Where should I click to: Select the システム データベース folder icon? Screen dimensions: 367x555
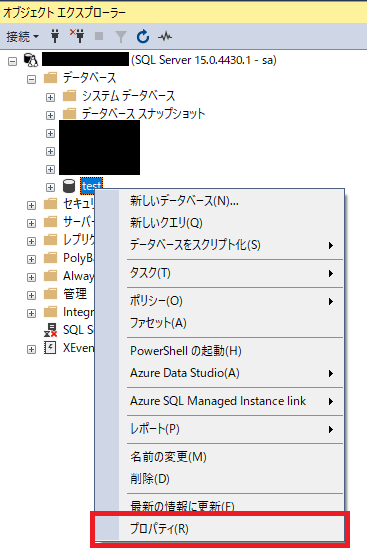(x=69, y=96)
